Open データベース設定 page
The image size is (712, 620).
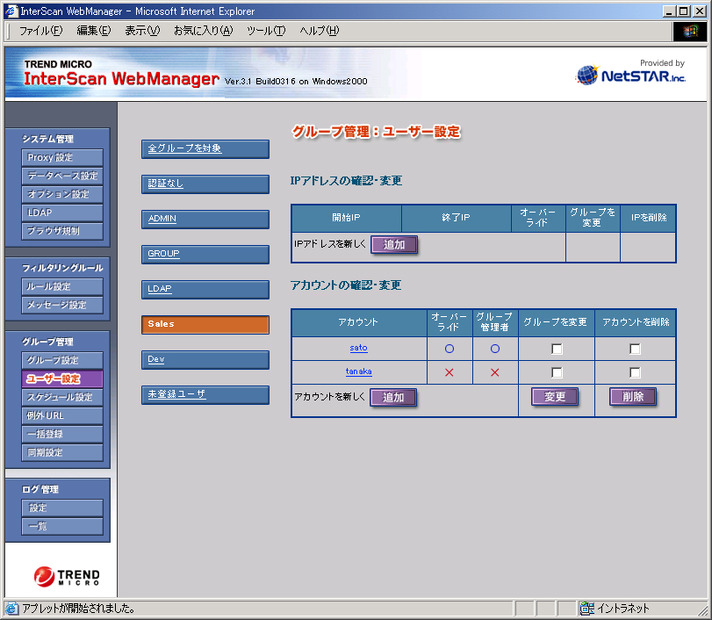tap(62, 176)
